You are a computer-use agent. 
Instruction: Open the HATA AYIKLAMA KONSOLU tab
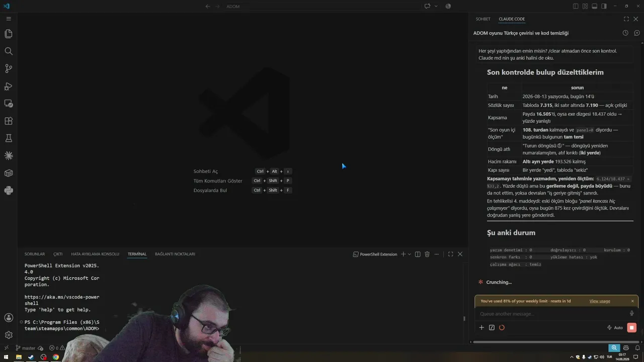pos(95,254)
